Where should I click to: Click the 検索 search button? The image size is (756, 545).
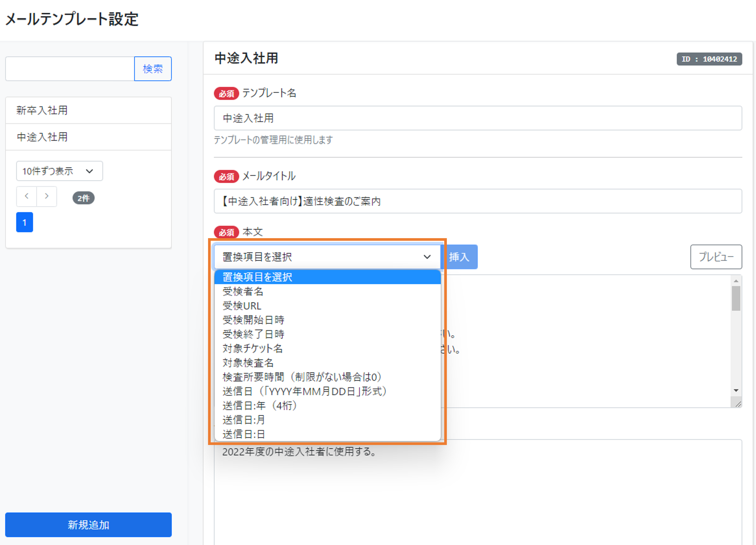[x=153, y=69]
